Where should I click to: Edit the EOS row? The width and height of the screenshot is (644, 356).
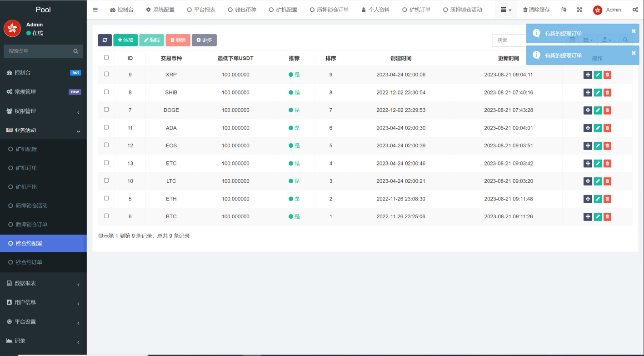coord(598,145)
